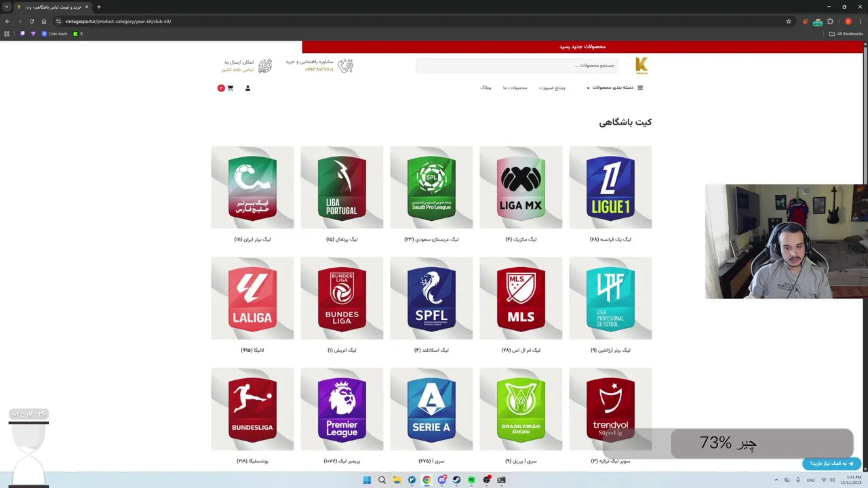
Task: Click the 'به کمک نیاز دارید؟' help button
Action: [831, 464]
